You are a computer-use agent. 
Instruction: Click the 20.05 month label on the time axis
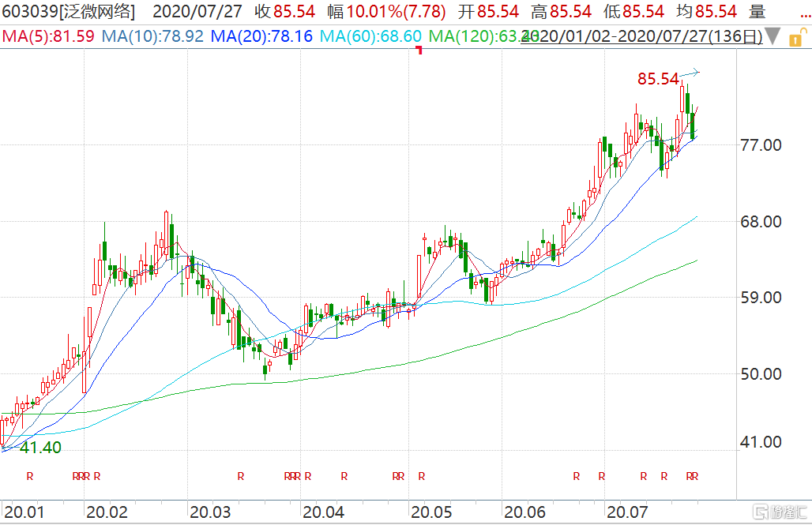[430, 512]
